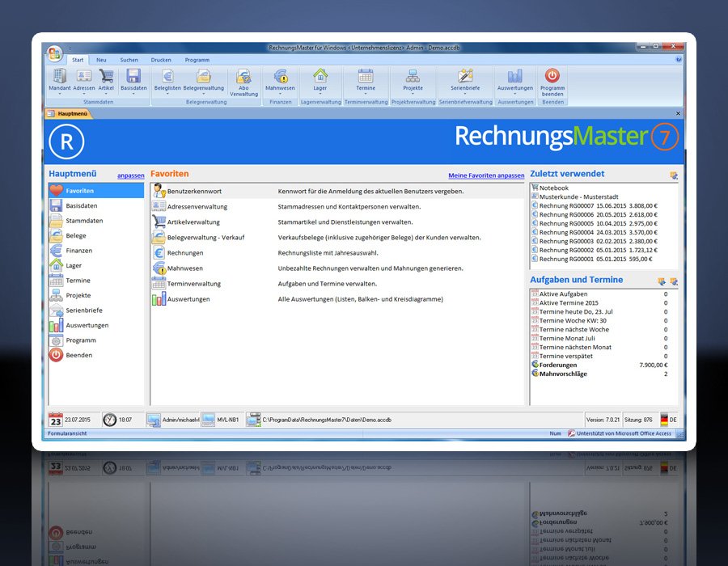Click Meine Favoriten anpassen link

(x=486, y=175)
